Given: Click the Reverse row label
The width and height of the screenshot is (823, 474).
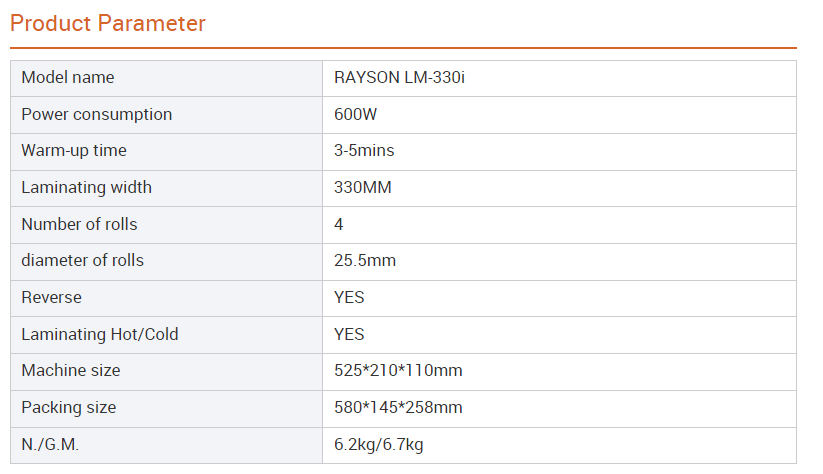Looking at the screenshot, I should [52, 297].
